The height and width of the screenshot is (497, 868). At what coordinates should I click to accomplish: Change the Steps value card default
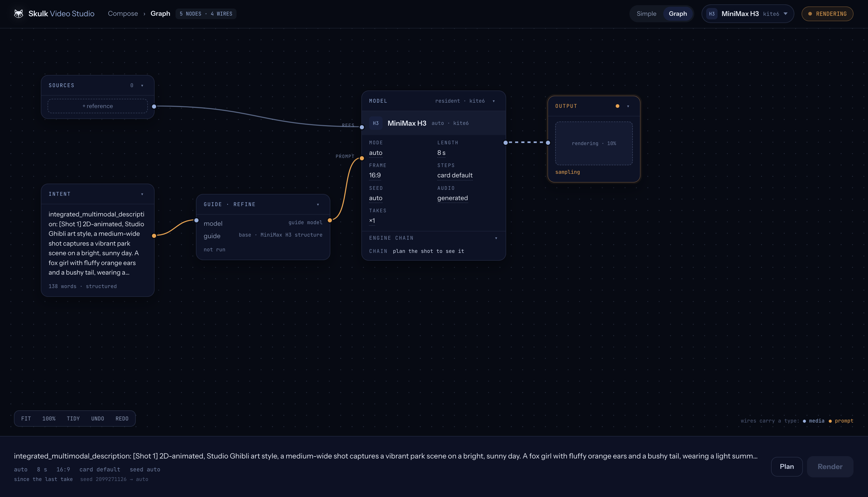pyautogui.click(x=455, y=176)
